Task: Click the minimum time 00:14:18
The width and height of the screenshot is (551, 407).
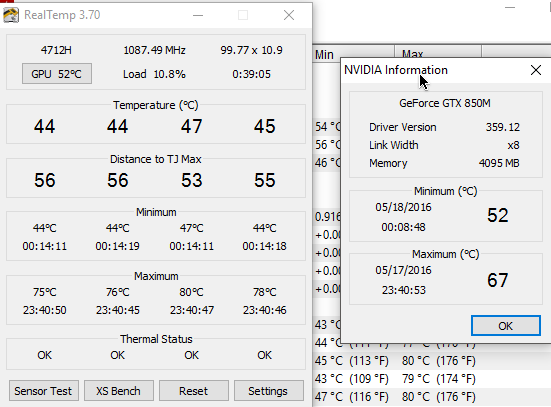Action: 264,246
